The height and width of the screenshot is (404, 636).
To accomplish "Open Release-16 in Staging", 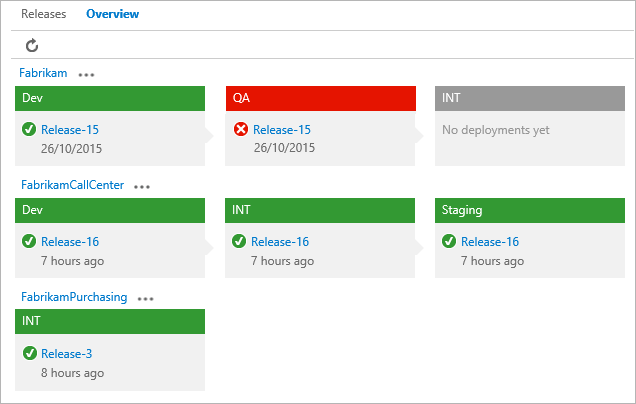I will 490,242.
